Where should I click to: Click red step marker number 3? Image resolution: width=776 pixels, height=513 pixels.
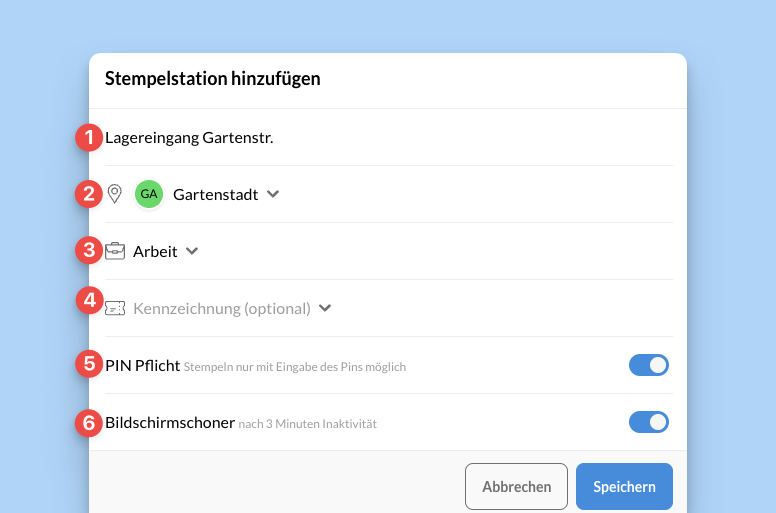89,250
